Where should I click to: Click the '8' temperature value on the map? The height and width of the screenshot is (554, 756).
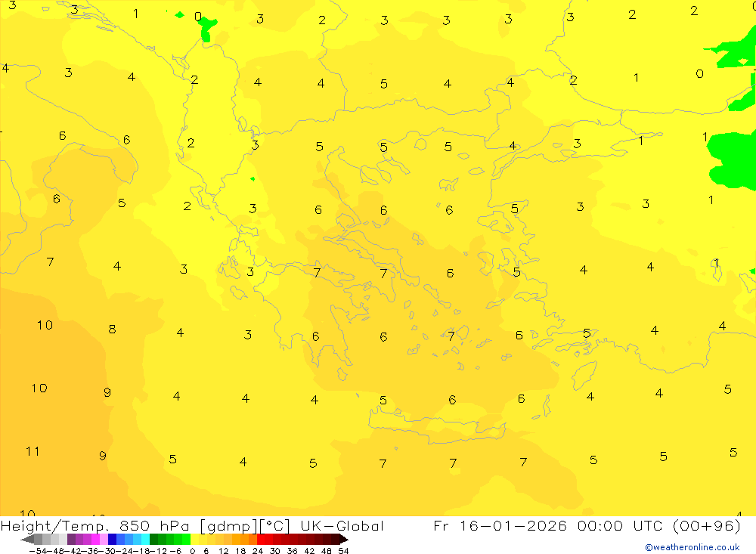[x=112, y=330]
